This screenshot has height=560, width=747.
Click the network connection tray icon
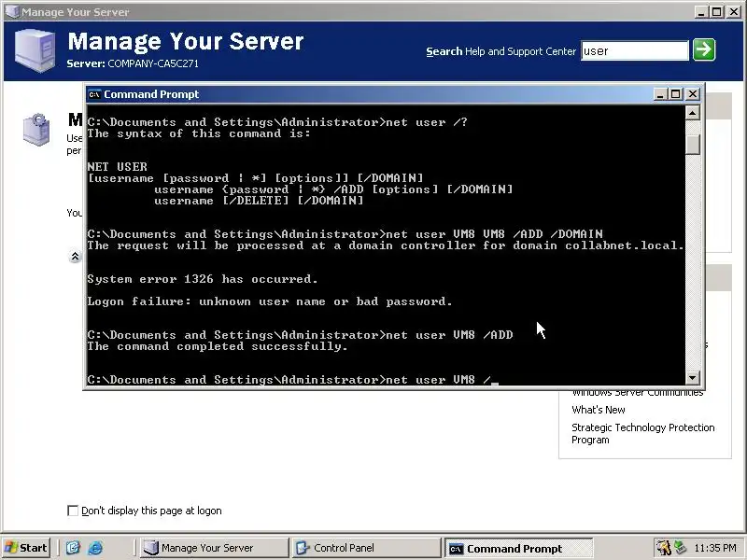point(680,548)
